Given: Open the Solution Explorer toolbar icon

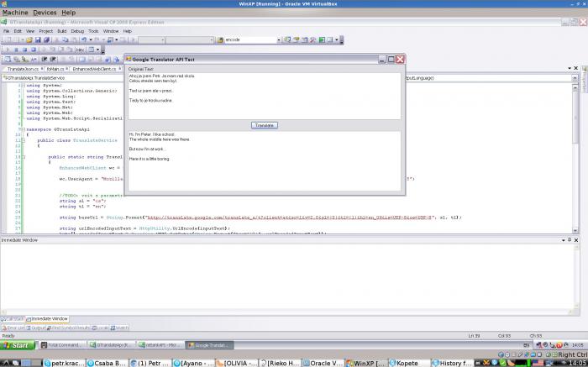Looking at the screenshot, I should [x=287, y=39].
